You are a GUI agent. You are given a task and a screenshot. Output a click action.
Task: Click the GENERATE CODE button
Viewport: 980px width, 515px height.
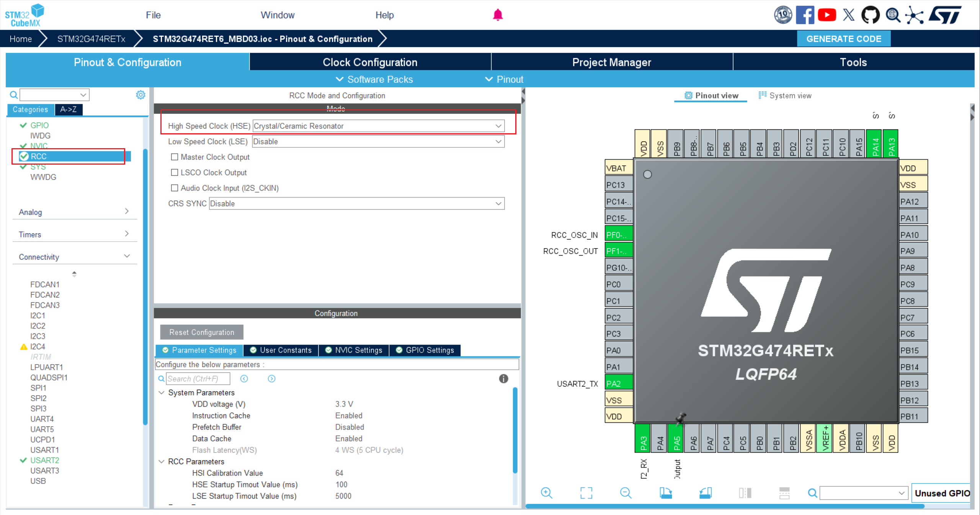pos(844,39)
